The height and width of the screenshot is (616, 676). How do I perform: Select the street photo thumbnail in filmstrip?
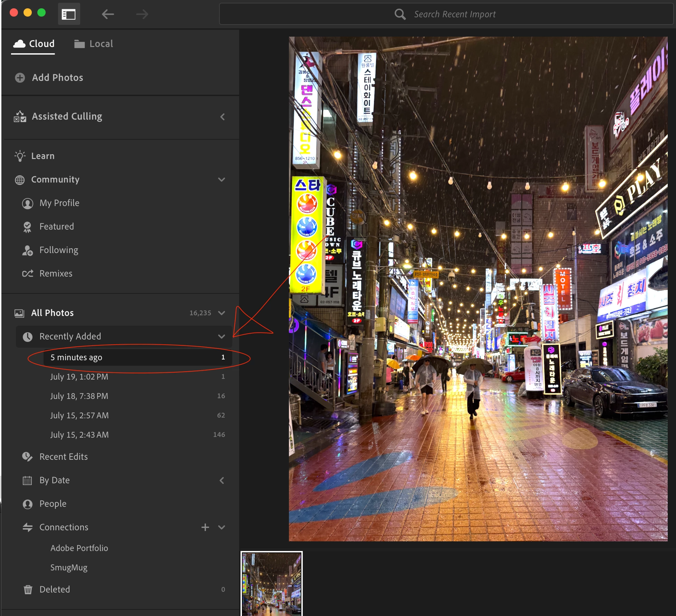coord(272,584)
